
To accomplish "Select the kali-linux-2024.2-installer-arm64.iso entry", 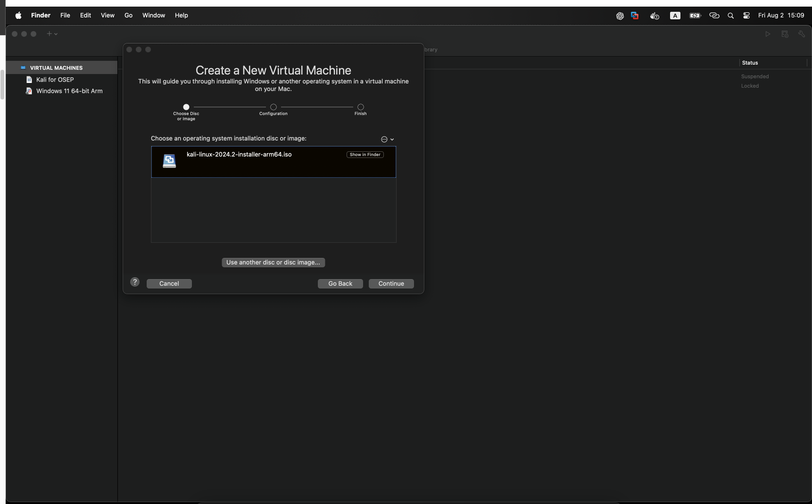I will (273, 162).
